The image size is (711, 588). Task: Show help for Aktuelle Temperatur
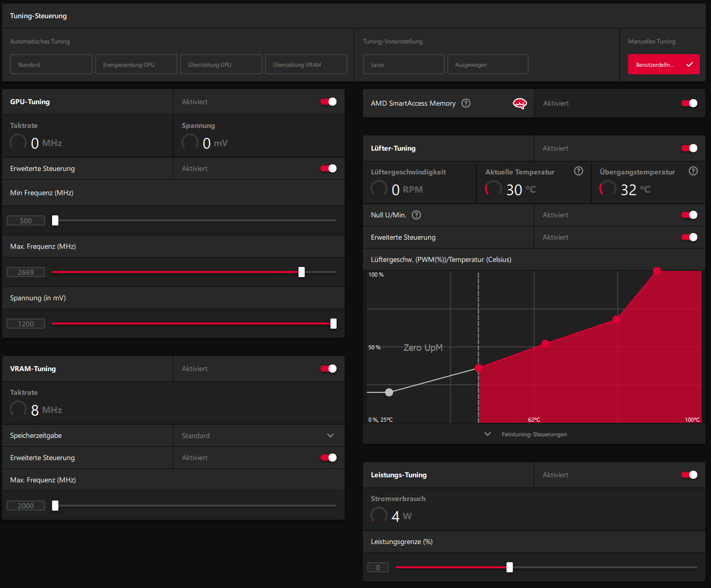point(579,171)
